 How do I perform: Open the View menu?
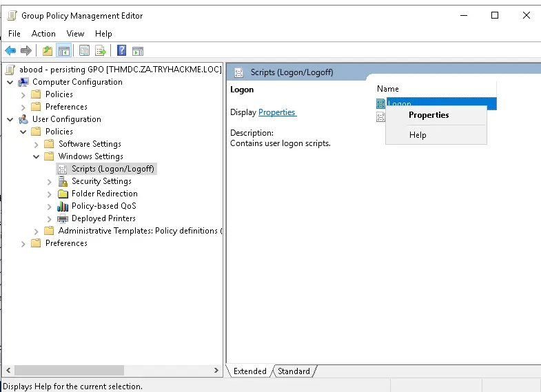75,34
